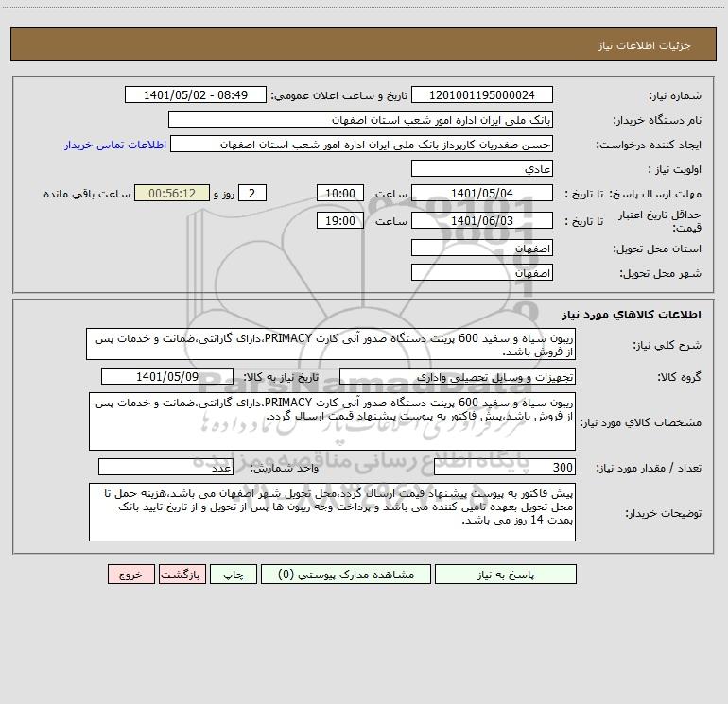Click the label 'ایجاد کننده درخواست:'
This screenshot has height=704, width=728.
[x=649, y=145]
